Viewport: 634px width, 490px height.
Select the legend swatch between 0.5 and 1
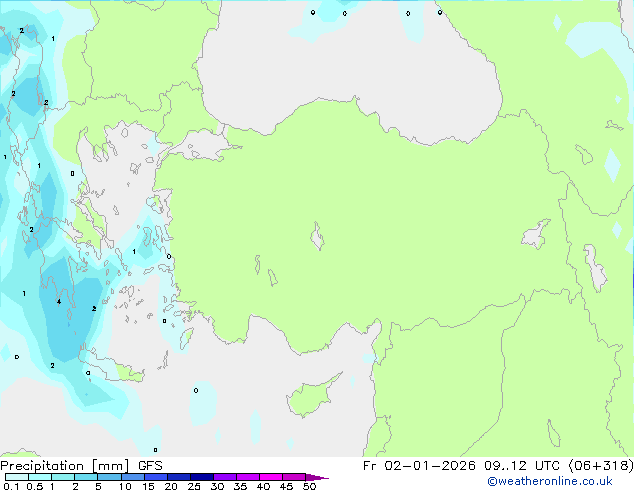pos(40,477)
